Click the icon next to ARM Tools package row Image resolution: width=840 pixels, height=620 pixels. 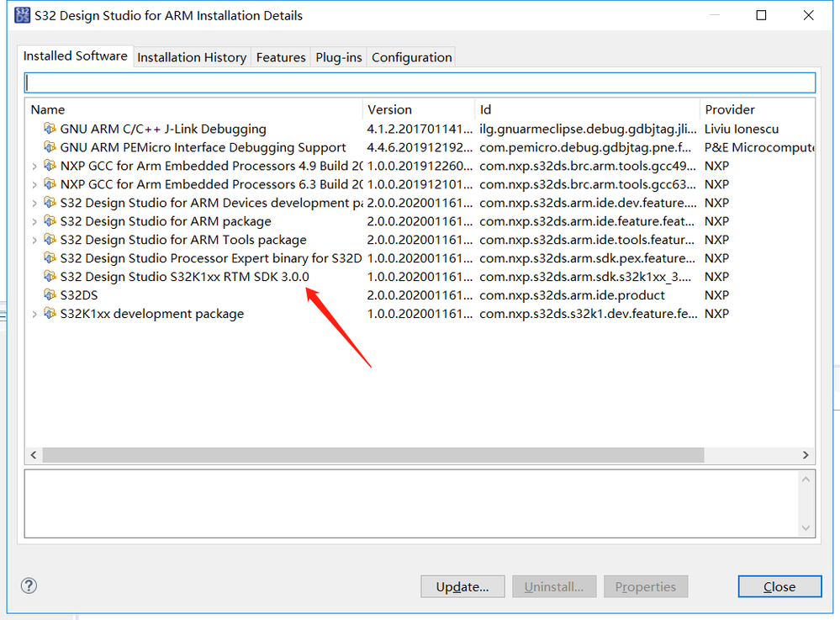tap(50, 240)
